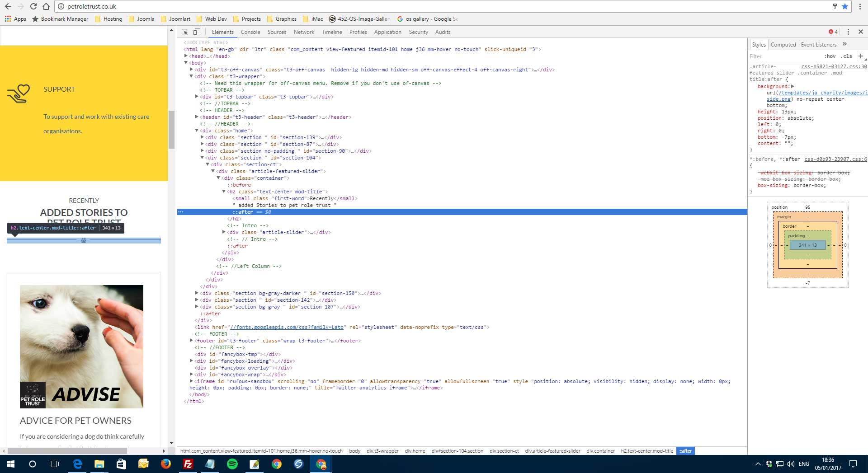Click the red error count indicator
Screen dimensions: 868x473
[x=833, y=32]
